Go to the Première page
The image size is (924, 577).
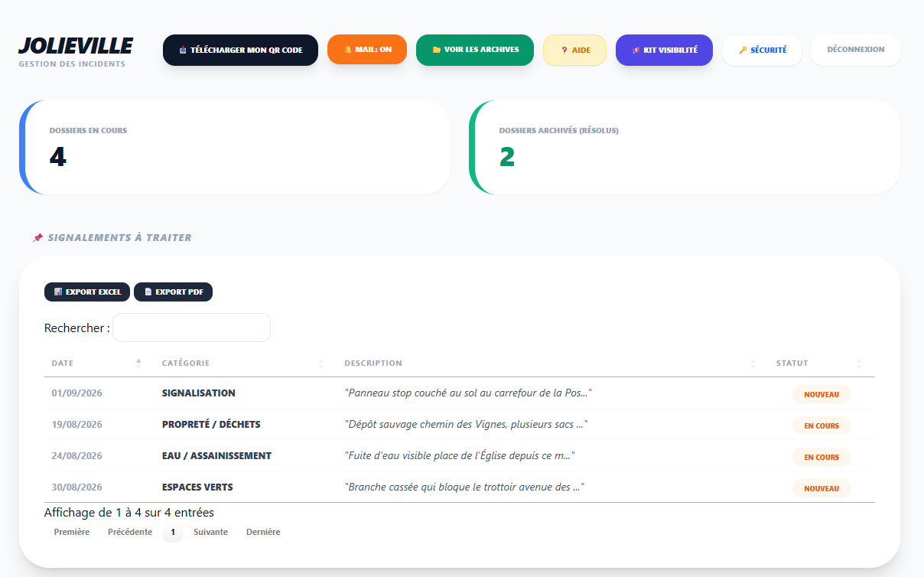tap(72, 532)
